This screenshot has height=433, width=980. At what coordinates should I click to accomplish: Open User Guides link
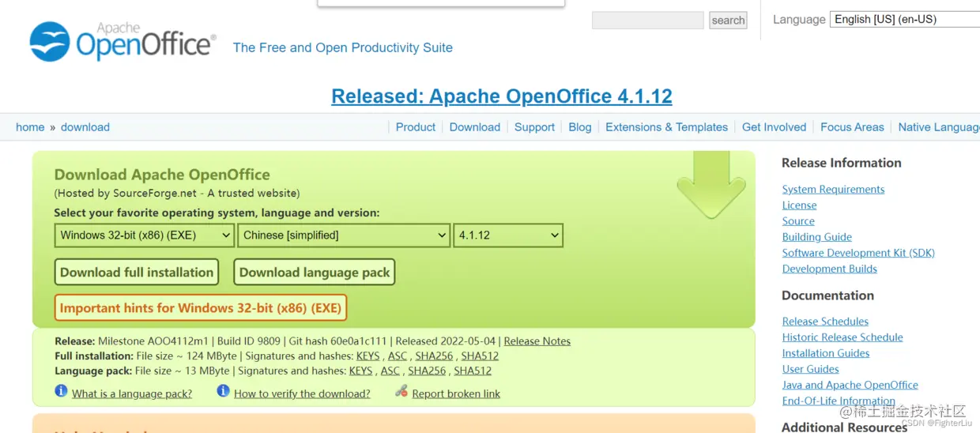tap(811, 369)
